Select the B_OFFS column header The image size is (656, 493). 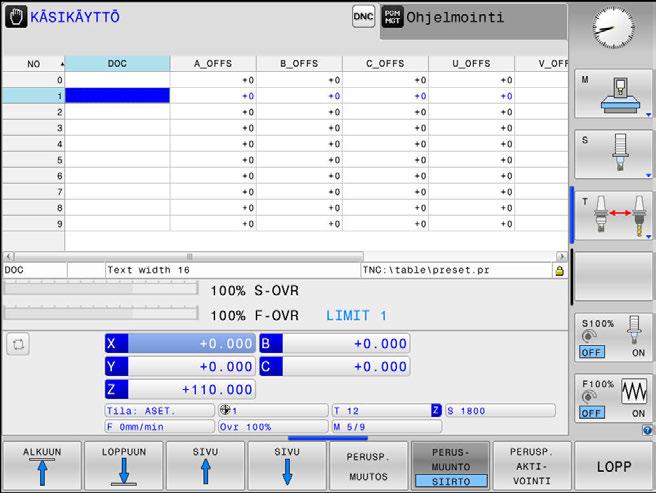[299, 64]
